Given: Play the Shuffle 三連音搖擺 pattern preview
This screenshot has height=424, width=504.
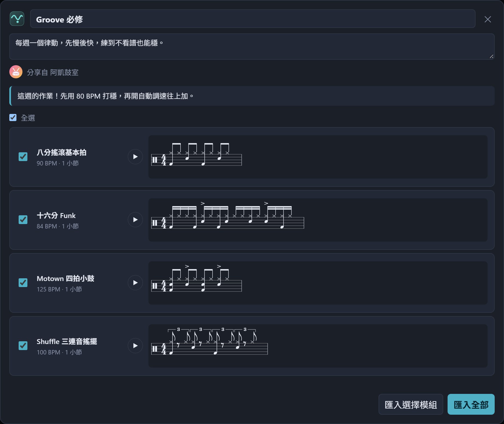Looking at the screenshot, I should pyautogui.click(x=135, y=346).
